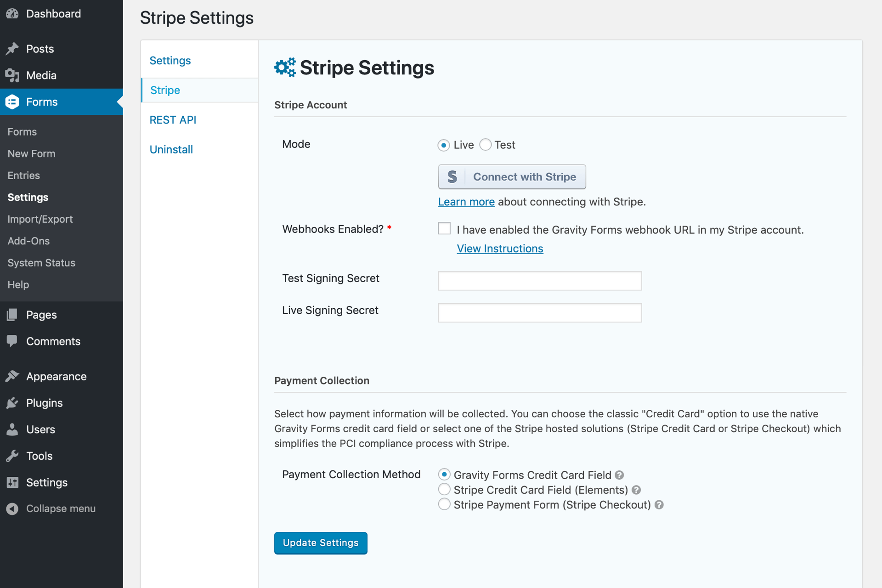
Task: Open the REST API settings tab
Action: coord(173,120)
